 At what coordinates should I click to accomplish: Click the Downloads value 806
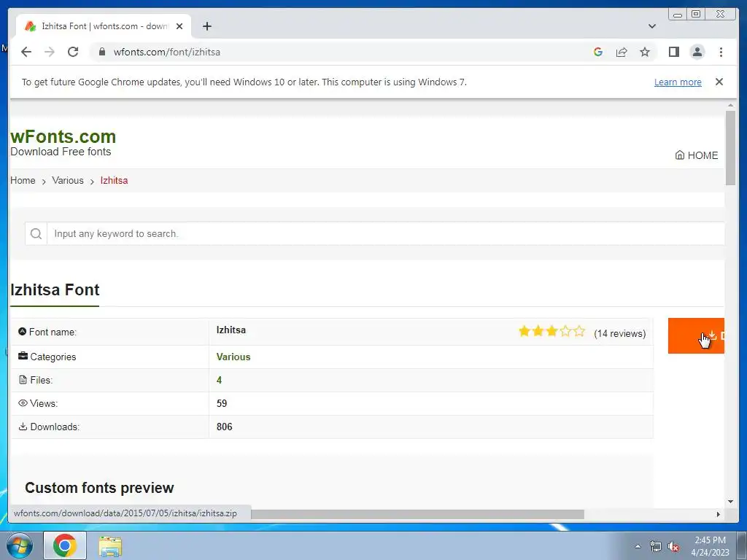coord(225,427)
